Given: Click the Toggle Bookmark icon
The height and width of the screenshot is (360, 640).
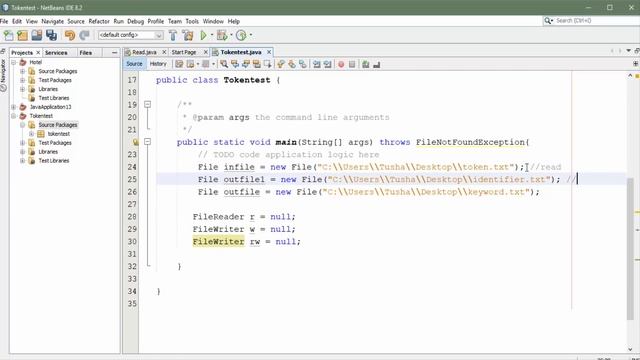Looking at the screenshot, I should point(302,64).
